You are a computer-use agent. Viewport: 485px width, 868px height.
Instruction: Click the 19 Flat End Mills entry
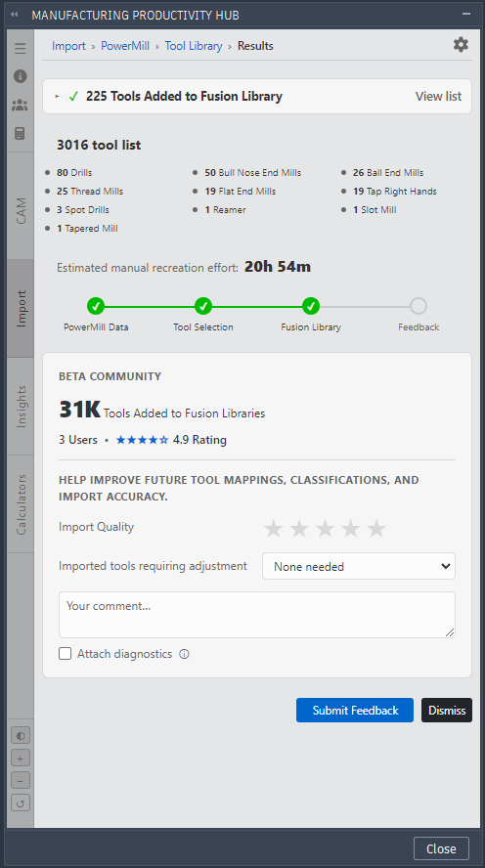[241, 192]
